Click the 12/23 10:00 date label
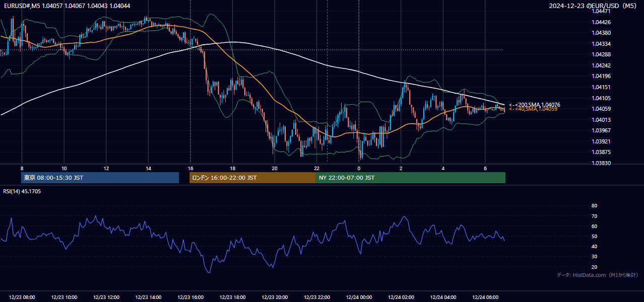Image resolution: width=644 pixels, height=302 pixels. pos(64,297)
